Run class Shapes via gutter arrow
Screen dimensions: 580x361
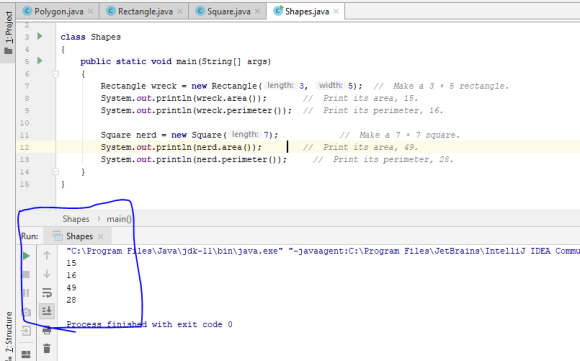pos(40,36)
